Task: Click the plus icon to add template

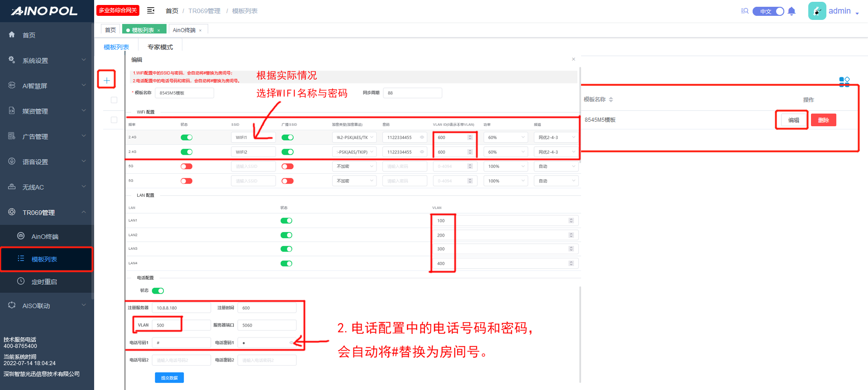Action: pos(107,80)
